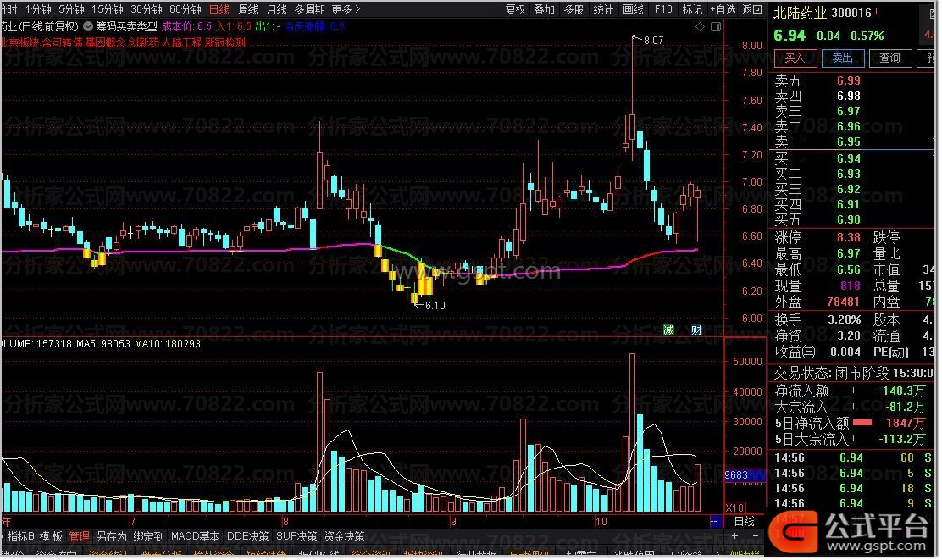Select the 买一 6.94 bid price

(848, 158)
